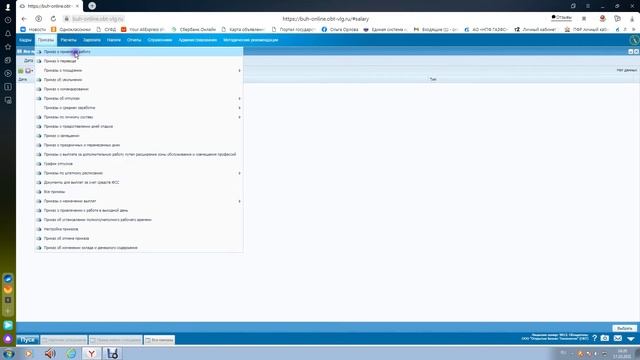Select Приказ об отмене приказа
The width and height of the screenshot is (640, 360).
[139, 238]
